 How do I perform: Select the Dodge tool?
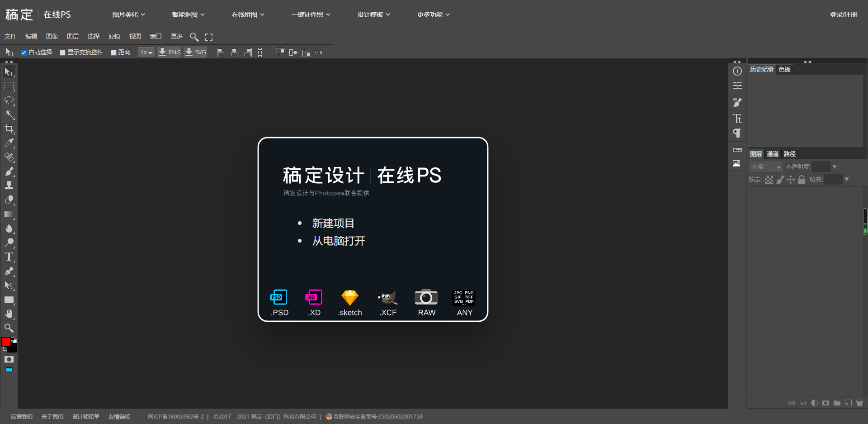[x=9, y=243]
